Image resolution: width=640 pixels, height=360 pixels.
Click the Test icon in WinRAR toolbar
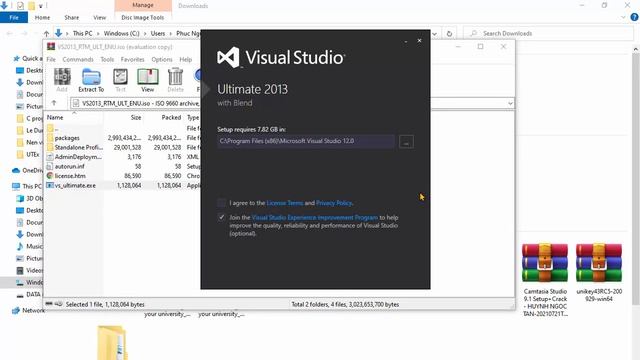(x=120, y=80)
